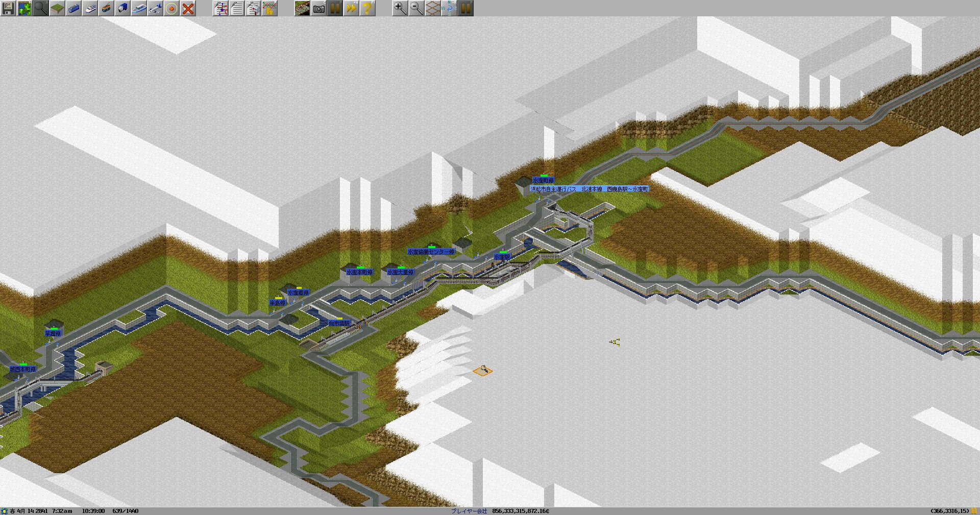This screenshot has height=515, width=980.
Task: Toggle the grid overlay icon
Action: pyautogui.click(x=433, y=8)
